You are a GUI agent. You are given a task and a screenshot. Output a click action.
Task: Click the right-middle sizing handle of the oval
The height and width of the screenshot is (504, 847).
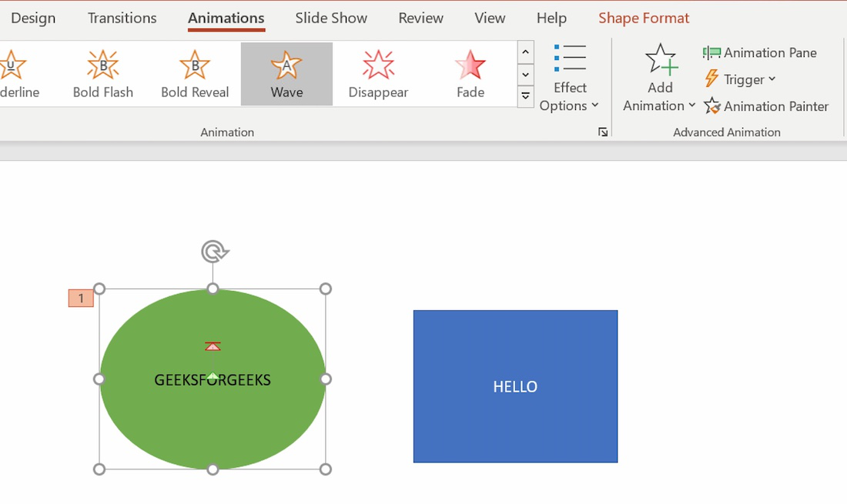pos(325,379)
